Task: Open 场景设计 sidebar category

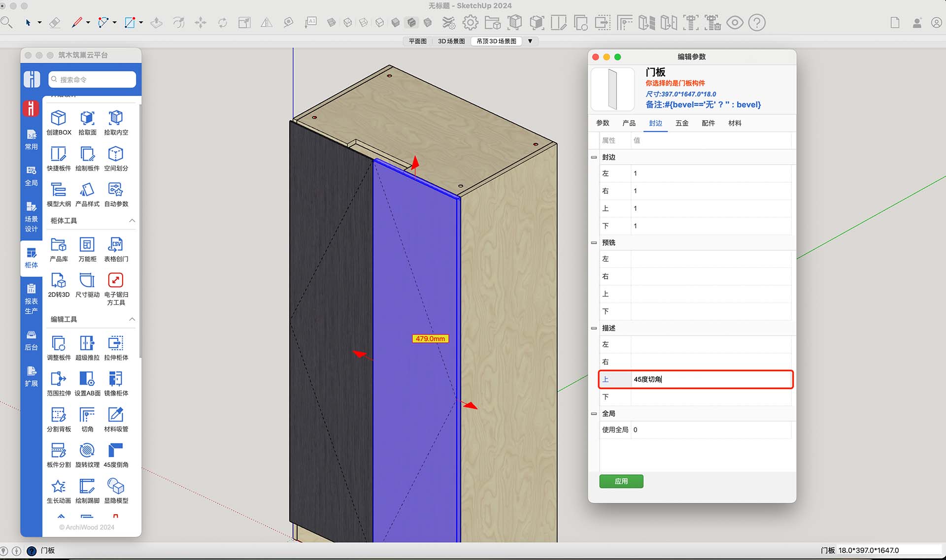Action: 32,217
